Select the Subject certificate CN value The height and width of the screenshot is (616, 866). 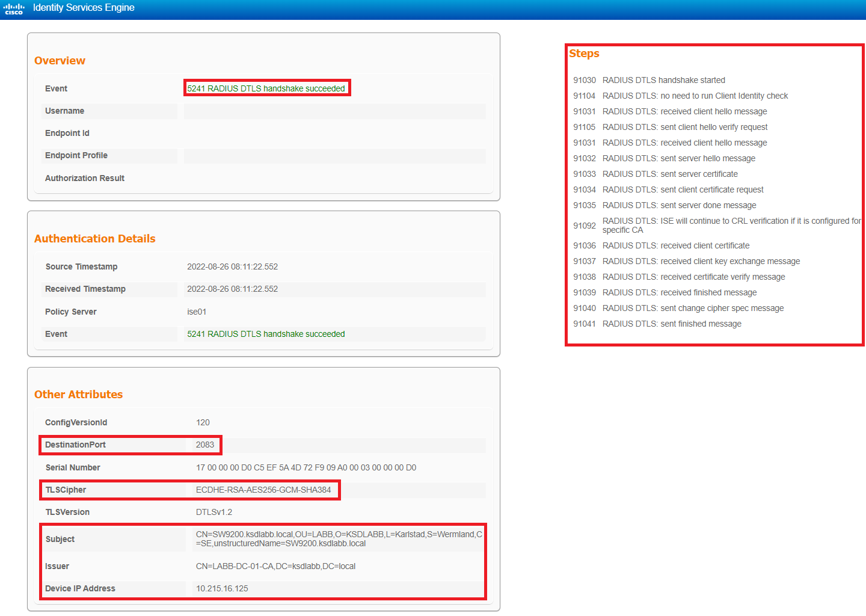click(339, 538)
